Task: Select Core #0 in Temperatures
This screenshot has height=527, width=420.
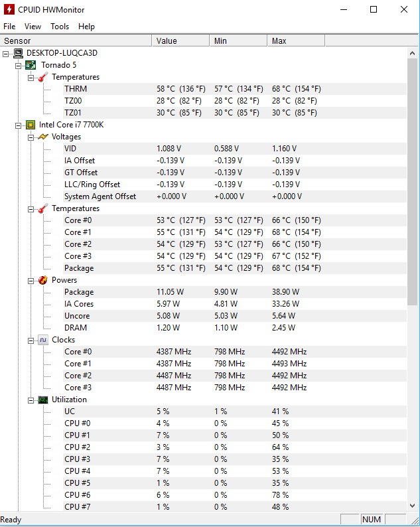Action: [x=235, y=220]
